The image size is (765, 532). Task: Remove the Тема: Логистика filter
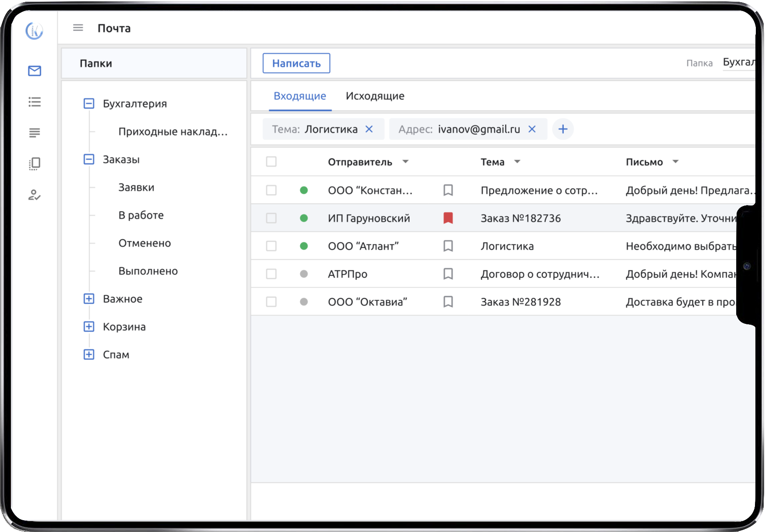tap(369, 129)
